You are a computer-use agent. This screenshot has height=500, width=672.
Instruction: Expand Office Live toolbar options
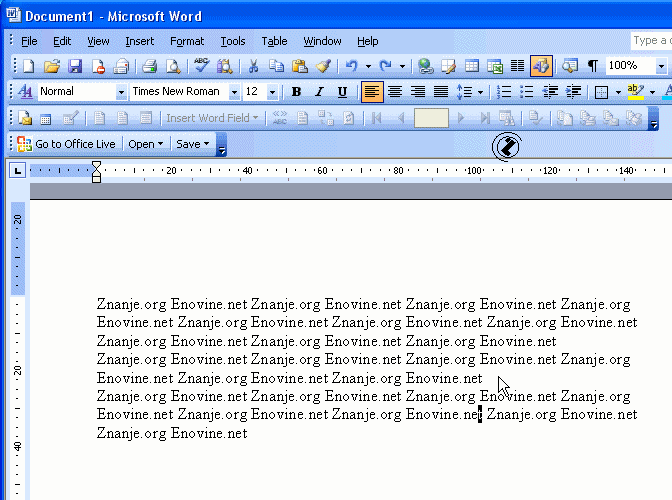tap(222, 145)
